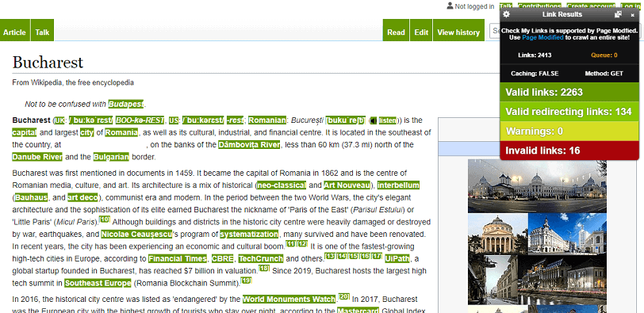The width and height of the screenshot is (644, 313).
Task: Open the Mastercard link
Action: click(x=358, y=310)
